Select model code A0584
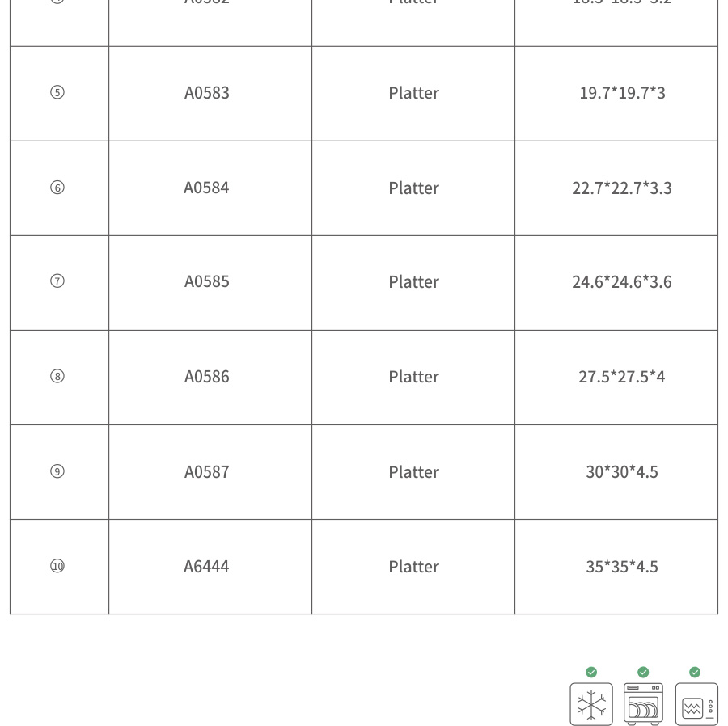728x726 pixels. [x=206, y=188]
